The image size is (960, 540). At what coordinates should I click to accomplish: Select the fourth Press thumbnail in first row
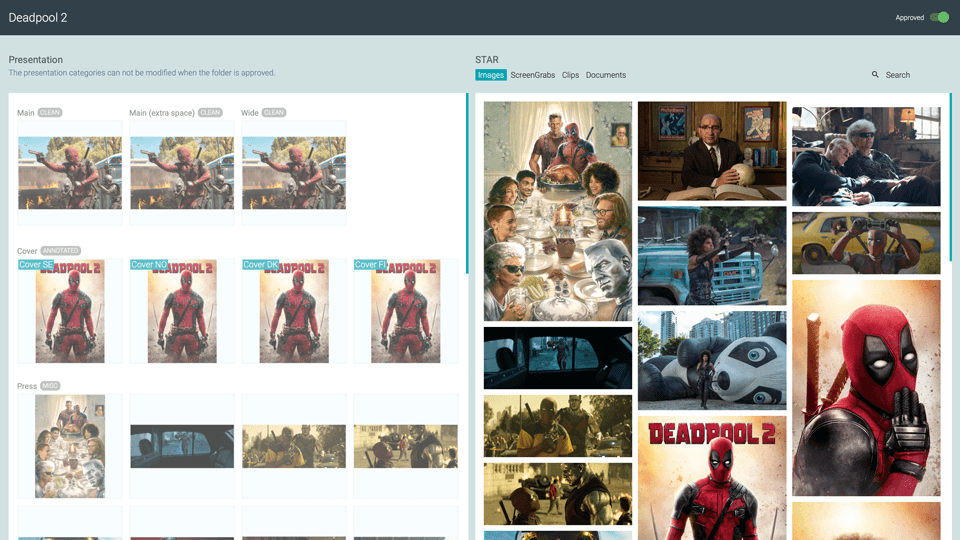tap(405, 446)
